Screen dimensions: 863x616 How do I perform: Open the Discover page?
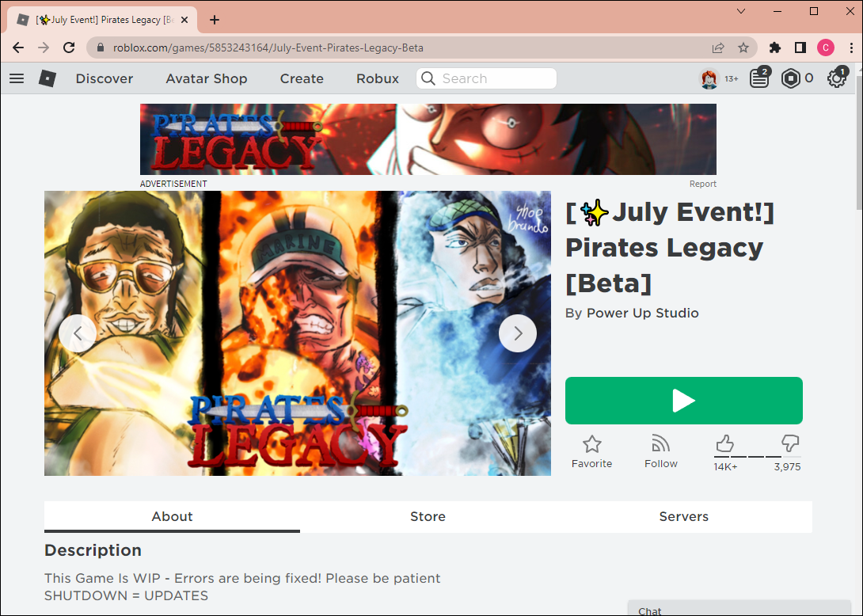click(x=105, y=78)
